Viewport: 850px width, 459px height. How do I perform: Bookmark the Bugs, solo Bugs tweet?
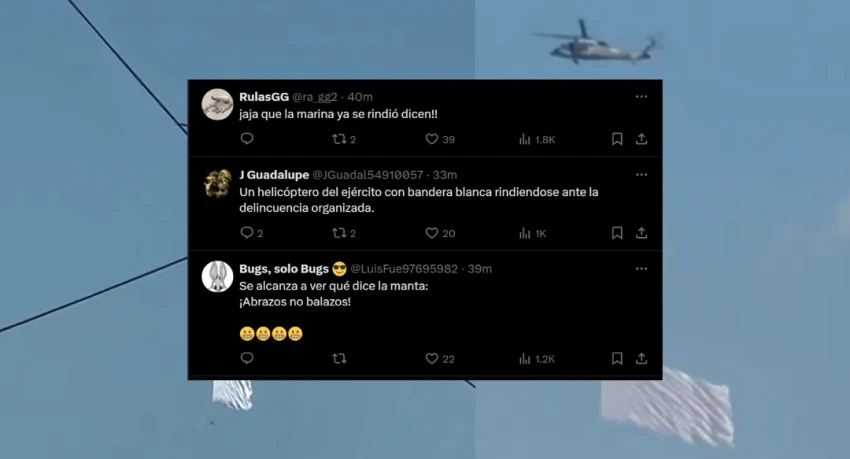coord(617,358)
